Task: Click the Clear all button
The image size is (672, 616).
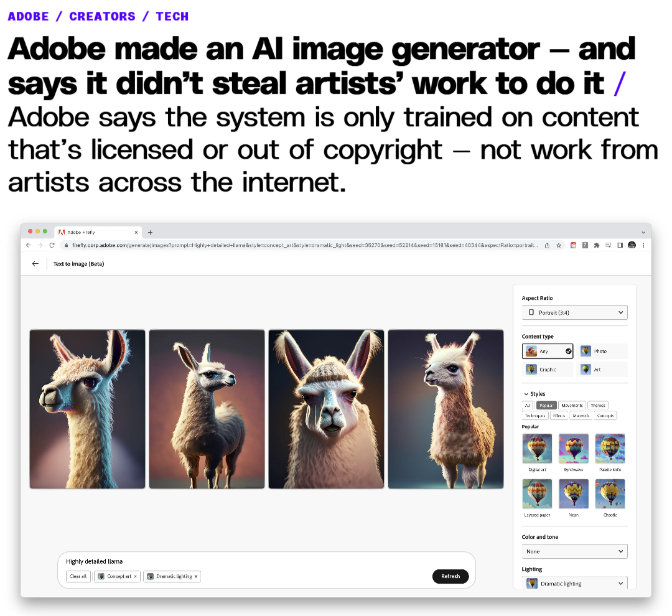Action: 78,577
